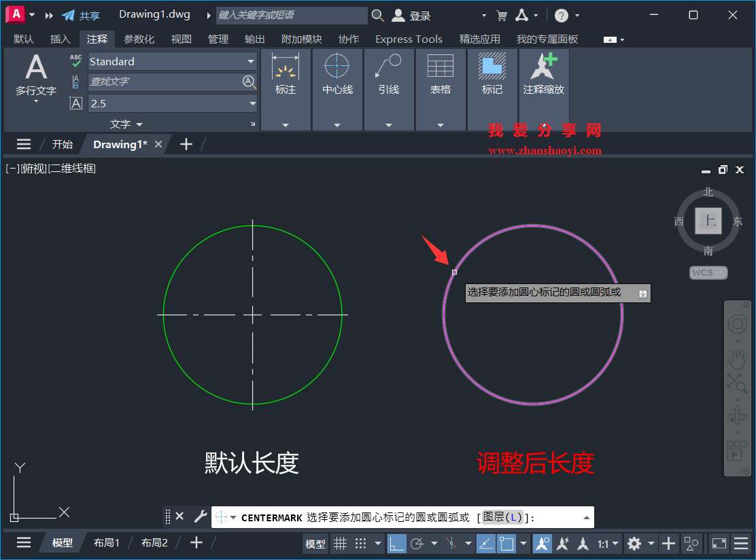Open the WCS dropdown near the ViewCube
Image resolution: width=756 pixels, height=560 pixels.
(708, 272)
